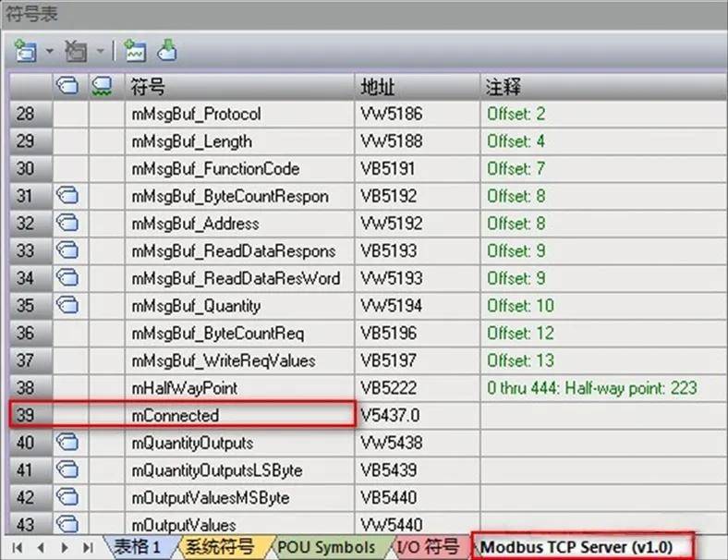Select the VB5439 address cell

click(418, 470)
